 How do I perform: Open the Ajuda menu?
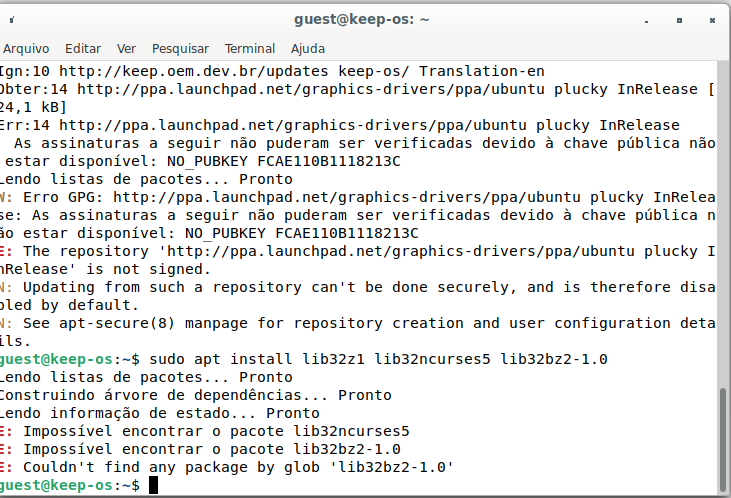click(x=308, y=48)
